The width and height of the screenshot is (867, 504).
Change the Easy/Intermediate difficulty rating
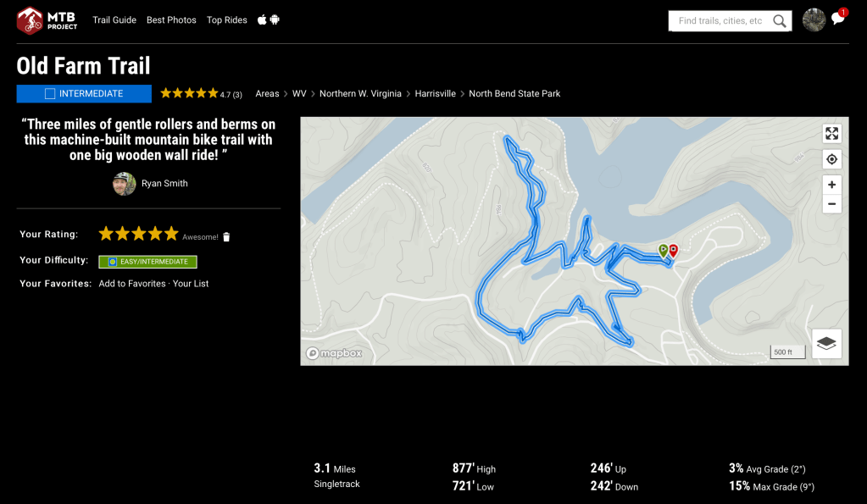(x=147, y=262)
